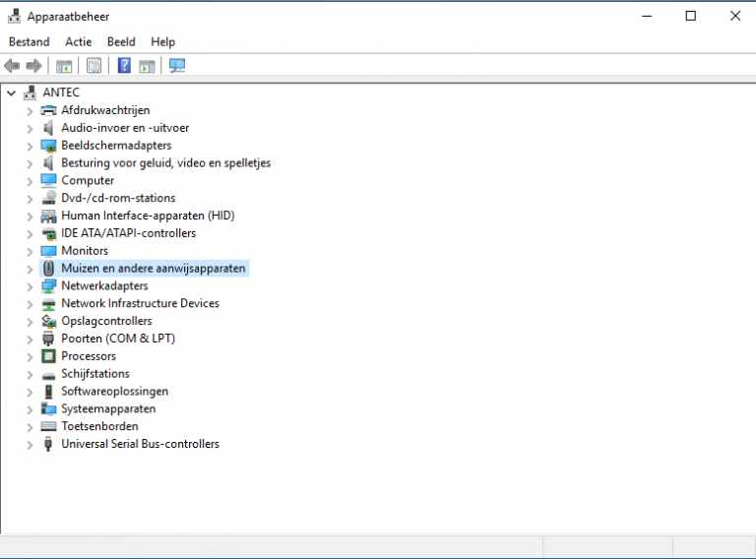This screenshot has width=756, height=559.
Task: Click the Back arrow toolbar button
Action: click(x=12, y=66)
